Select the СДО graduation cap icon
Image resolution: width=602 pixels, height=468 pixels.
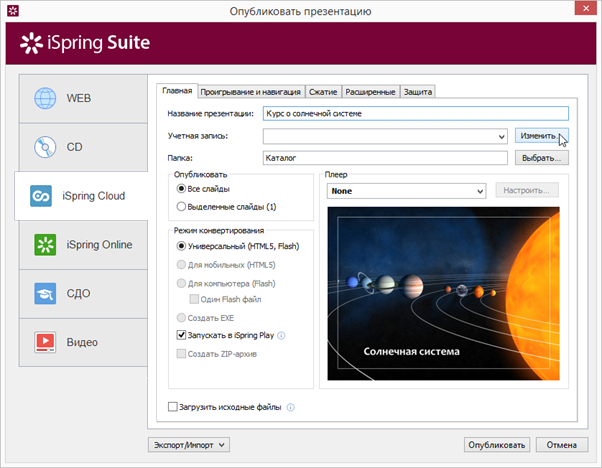pyautogui.click(x=45, y=293)
